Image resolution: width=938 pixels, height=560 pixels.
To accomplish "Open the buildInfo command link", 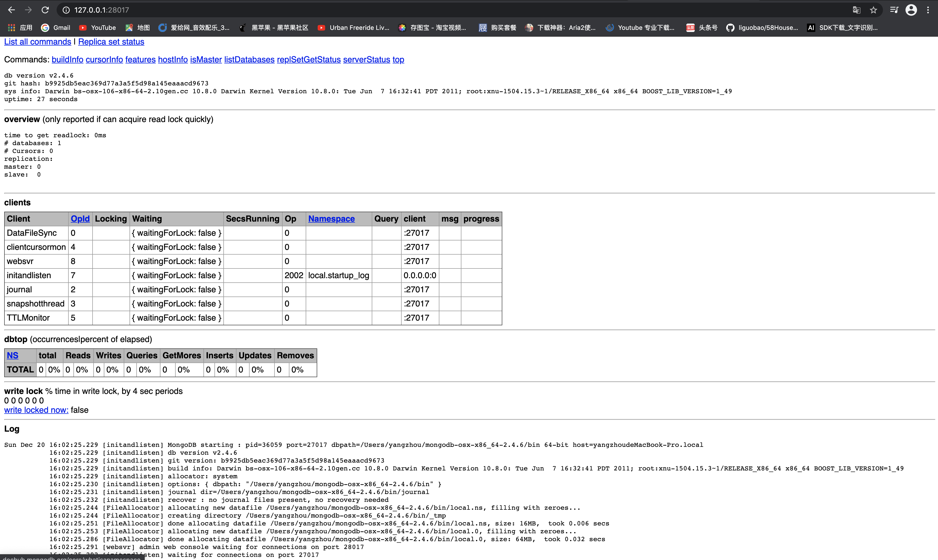I will click(x=67, y=60).
